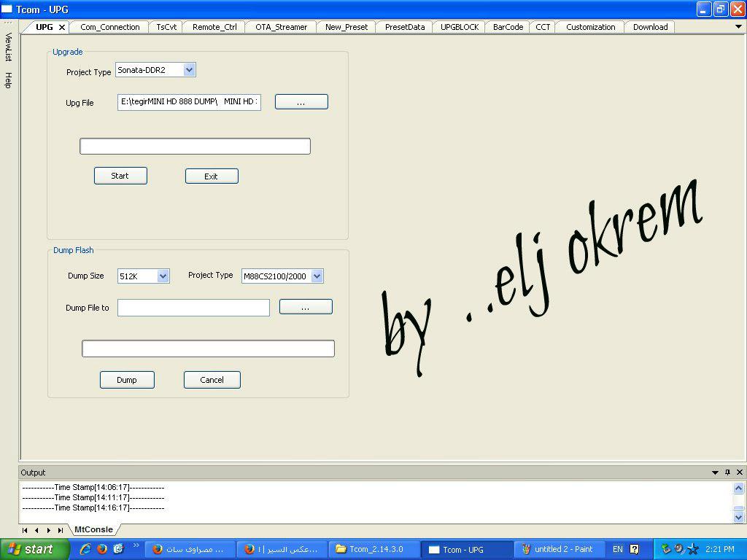The width and height of the screenshot is (747, 560).
Task: Open the Output panel options arrow
Action: [715, 472]
